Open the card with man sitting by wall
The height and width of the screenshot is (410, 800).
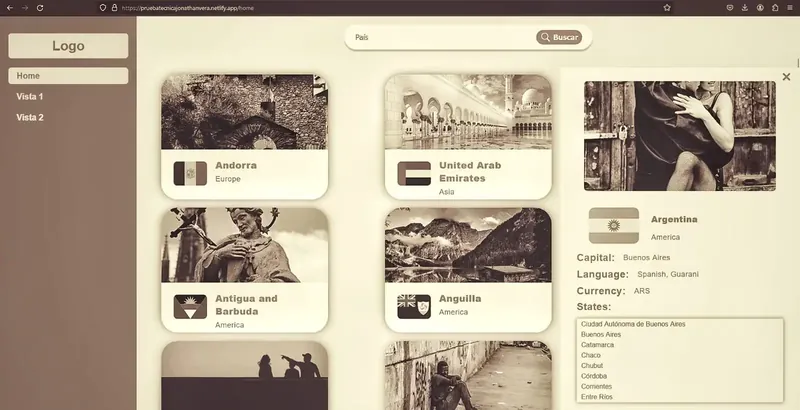[x=468, y=375]
